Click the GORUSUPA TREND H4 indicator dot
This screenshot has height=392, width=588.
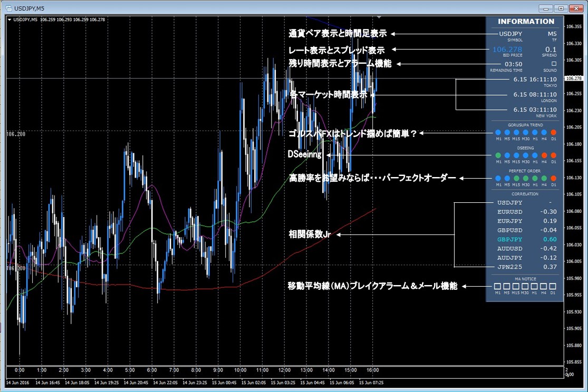coord(544,132)
